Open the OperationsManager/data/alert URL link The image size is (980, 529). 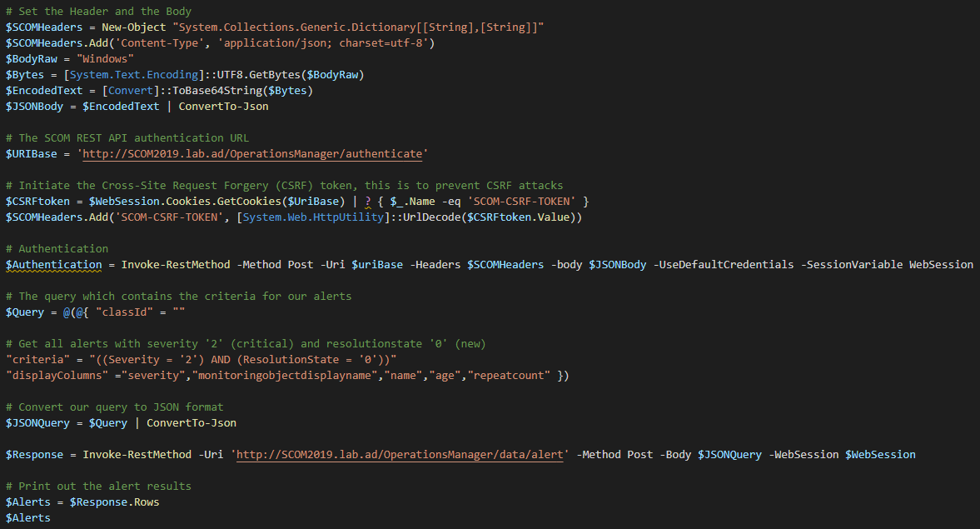400,455
